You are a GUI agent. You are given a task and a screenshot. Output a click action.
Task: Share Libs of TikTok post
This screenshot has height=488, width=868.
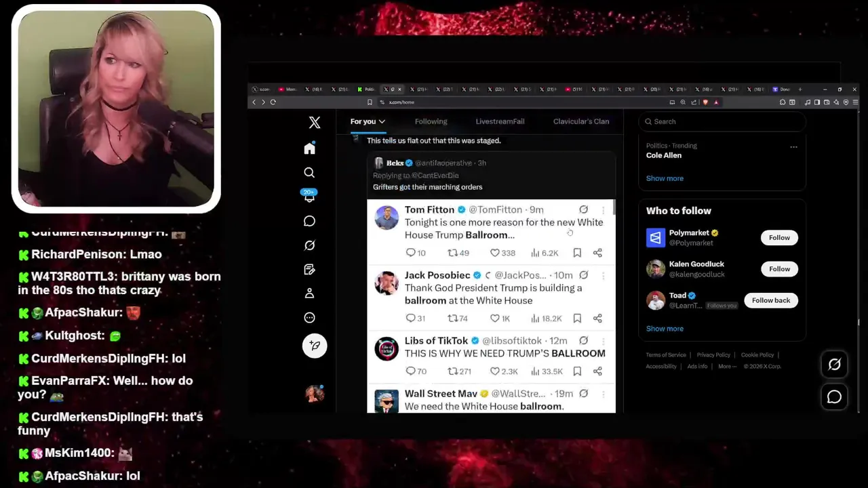point(597,371)
